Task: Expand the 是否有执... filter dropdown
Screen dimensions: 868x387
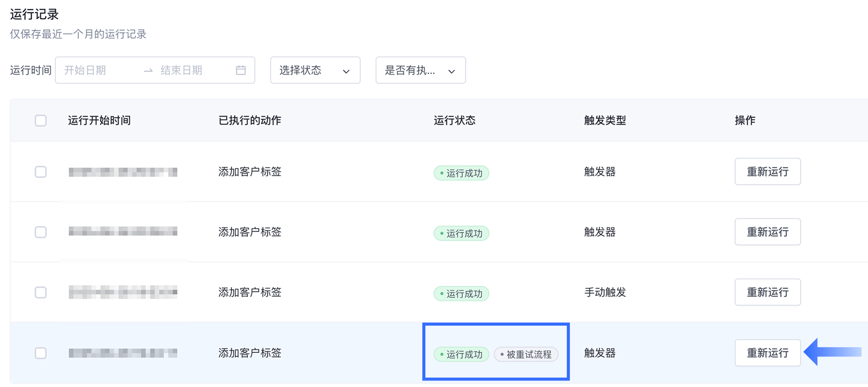Action: 420,71
